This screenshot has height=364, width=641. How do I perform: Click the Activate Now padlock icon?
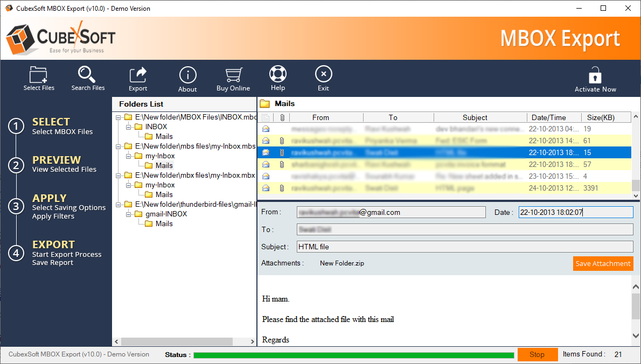click(595, 75)
